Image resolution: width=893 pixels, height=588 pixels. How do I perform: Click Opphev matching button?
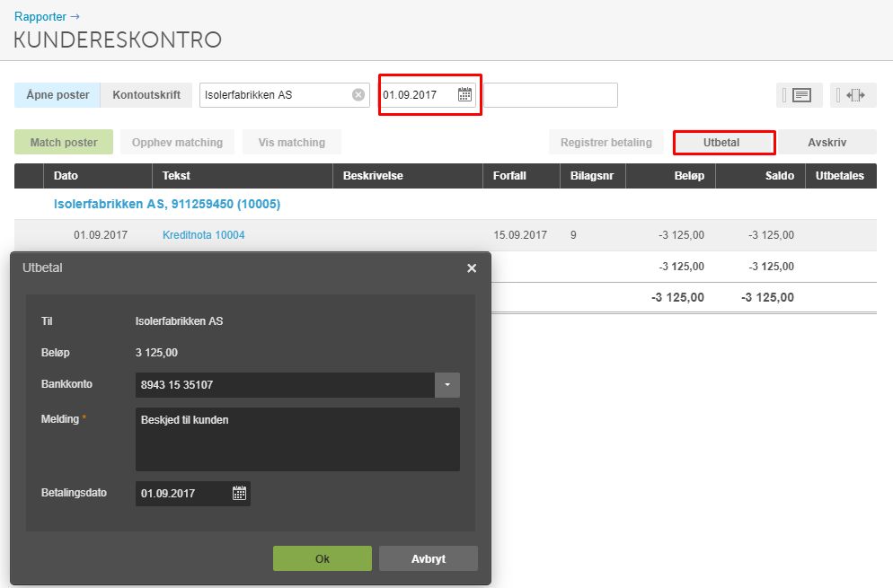coord(177,143)
